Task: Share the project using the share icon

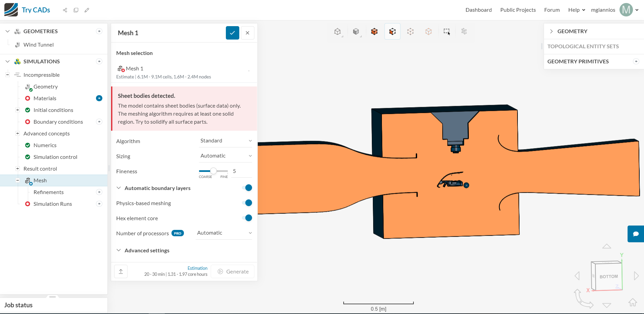Action: (x=65, y=10)
